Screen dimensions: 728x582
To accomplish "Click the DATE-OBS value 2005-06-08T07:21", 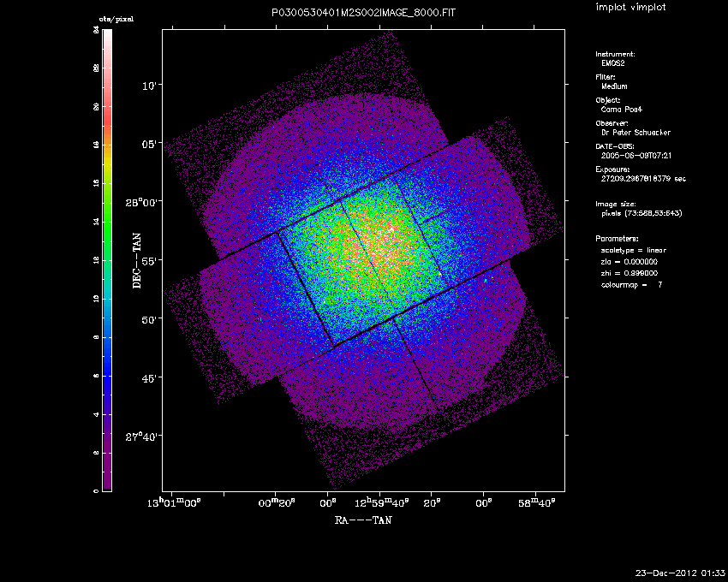I will (632, 156).
